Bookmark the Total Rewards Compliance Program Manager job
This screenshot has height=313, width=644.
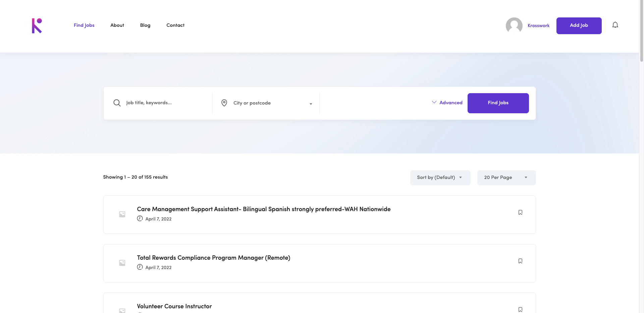click(x=520, y=261)
